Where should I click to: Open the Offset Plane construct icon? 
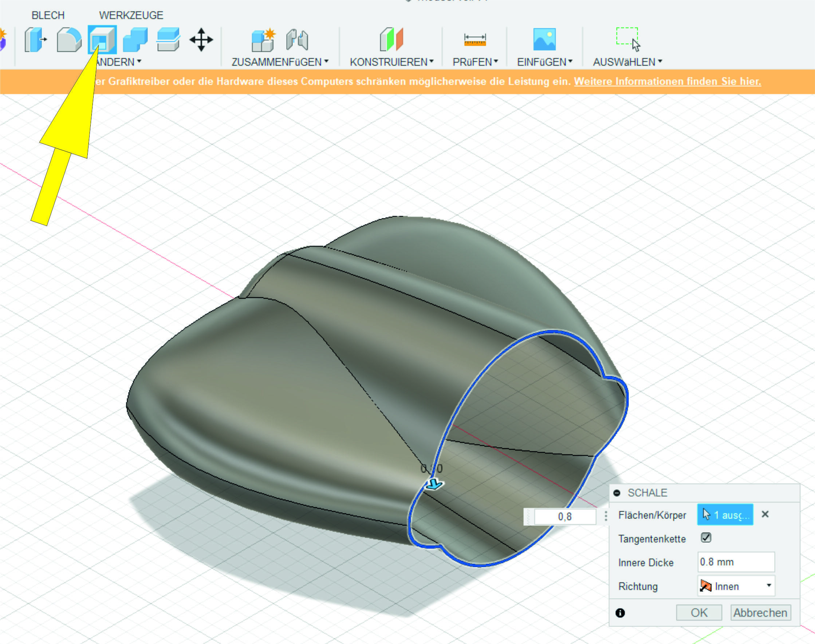pyautogui.click(x=391, y=40)
